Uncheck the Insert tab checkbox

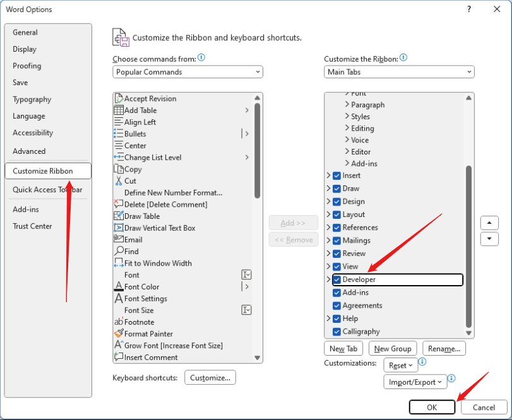(x=336, y=176)
